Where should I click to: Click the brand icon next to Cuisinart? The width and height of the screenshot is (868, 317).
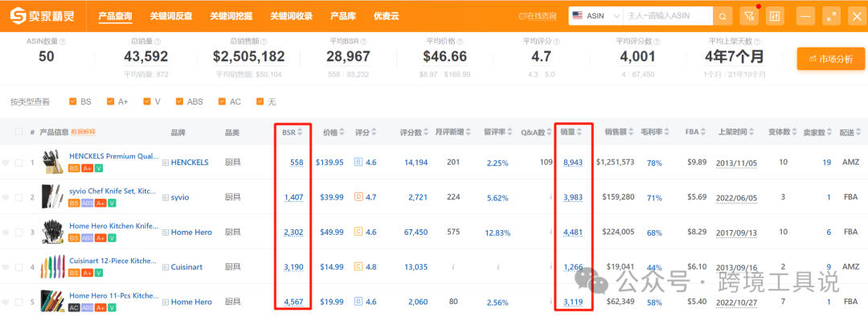coord(165,267)
